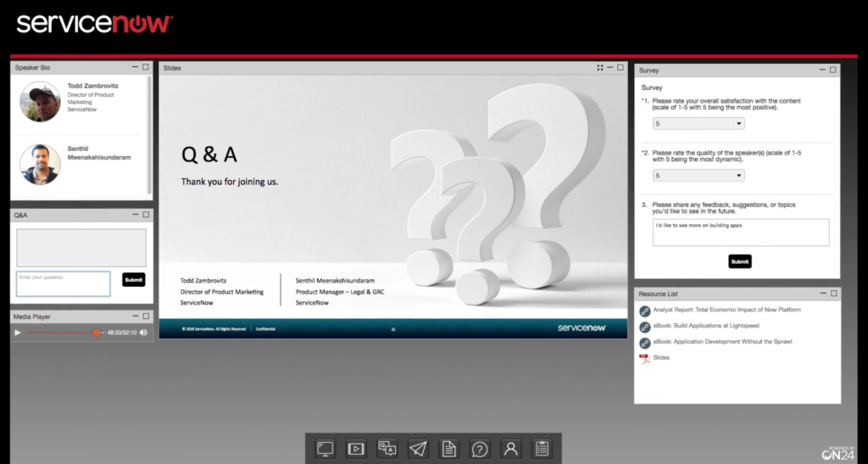Open the Help question-mark dock icon
Image resolution: width=868 pixels, height=464 pixels.
(x=480, y=449)
